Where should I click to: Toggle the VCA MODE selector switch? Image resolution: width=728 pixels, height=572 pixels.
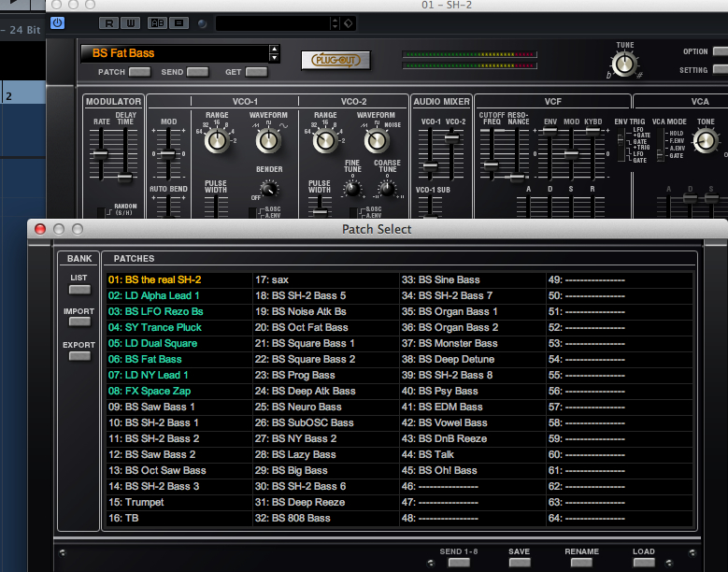pyautogui.click(x=660, y=150)
